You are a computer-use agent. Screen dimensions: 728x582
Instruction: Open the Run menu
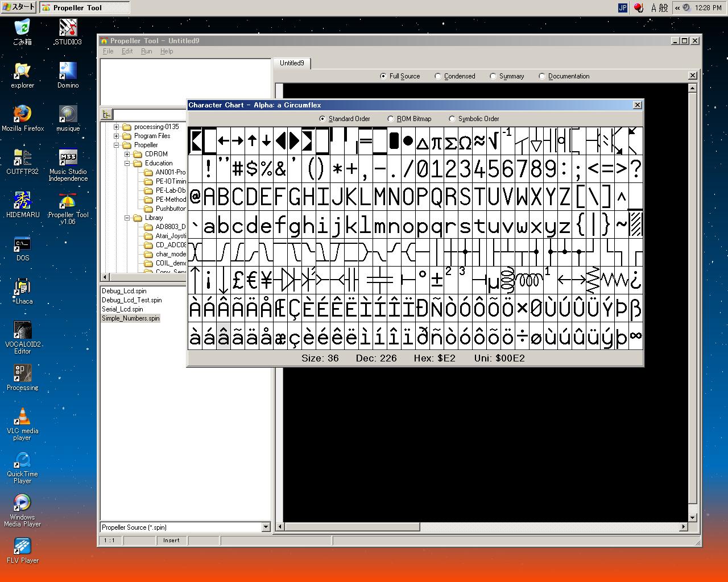point(147,51)
